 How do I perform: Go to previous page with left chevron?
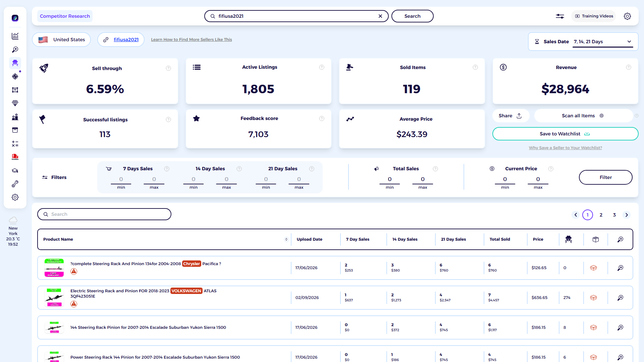tap(576, 215)
